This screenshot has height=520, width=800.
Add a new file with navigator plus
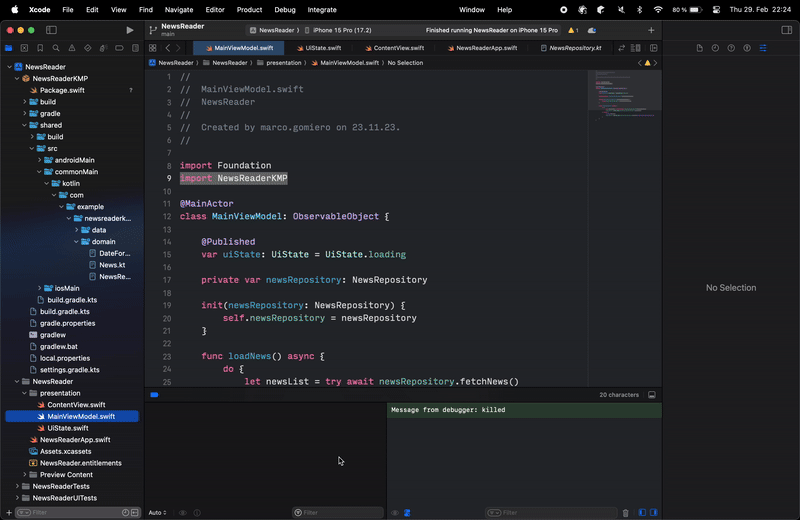pos(9,512)
